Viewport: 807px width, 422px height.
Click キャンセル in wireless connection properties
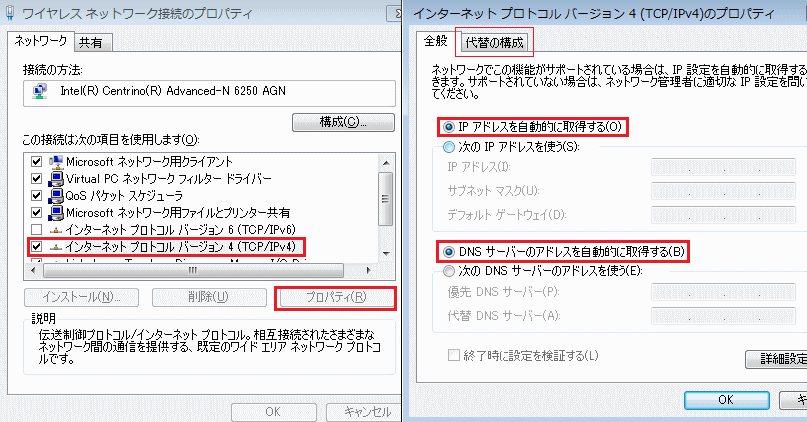(364, 412)
